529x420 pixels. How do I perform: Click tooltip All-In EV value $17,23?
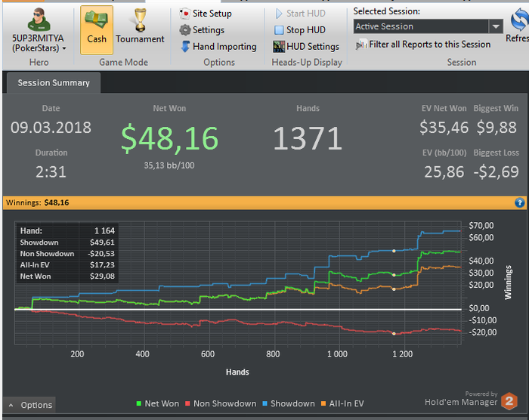[102, 265]
